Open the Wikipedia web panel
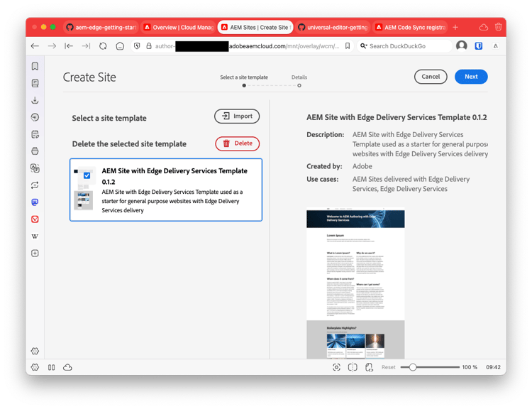The height and width of the screenshot is (409, 532). tap(35, 236)
